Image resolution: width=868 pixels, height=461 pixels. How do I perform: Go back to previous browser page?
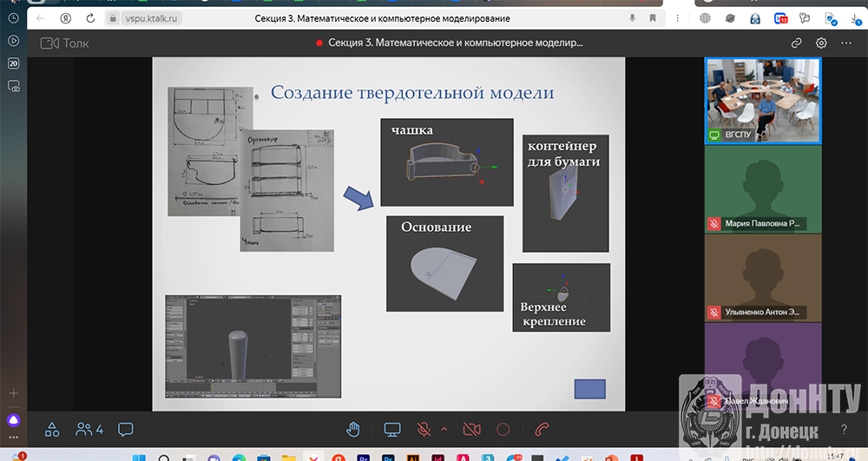click(x=39, y=18)
